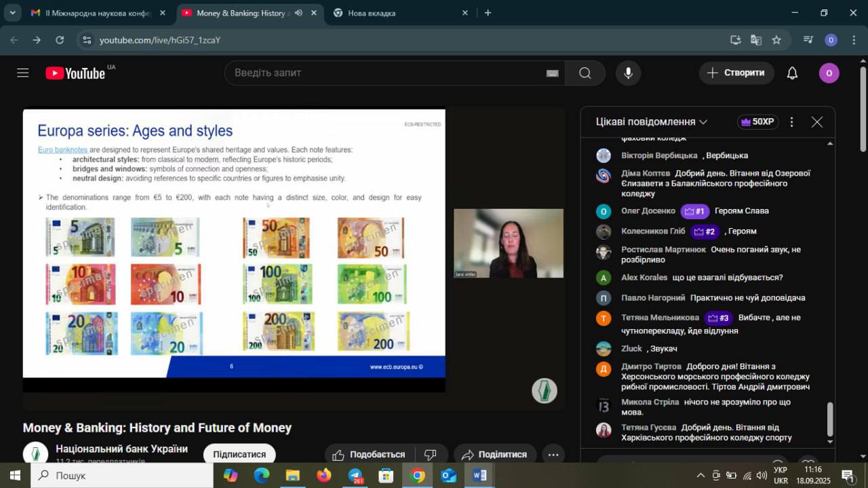
Task: Go forward in browser history
Action: 37,40
